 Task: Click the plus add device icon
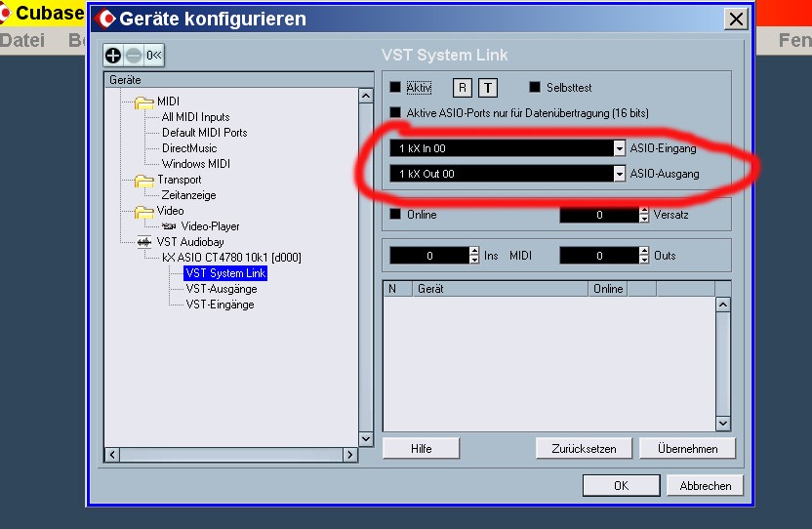click(x=113, y=56)
